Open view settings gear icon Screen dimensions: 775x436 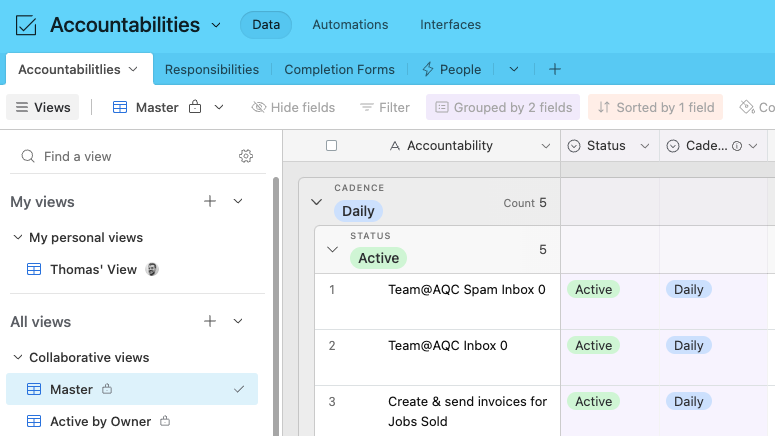click(246, 156)
